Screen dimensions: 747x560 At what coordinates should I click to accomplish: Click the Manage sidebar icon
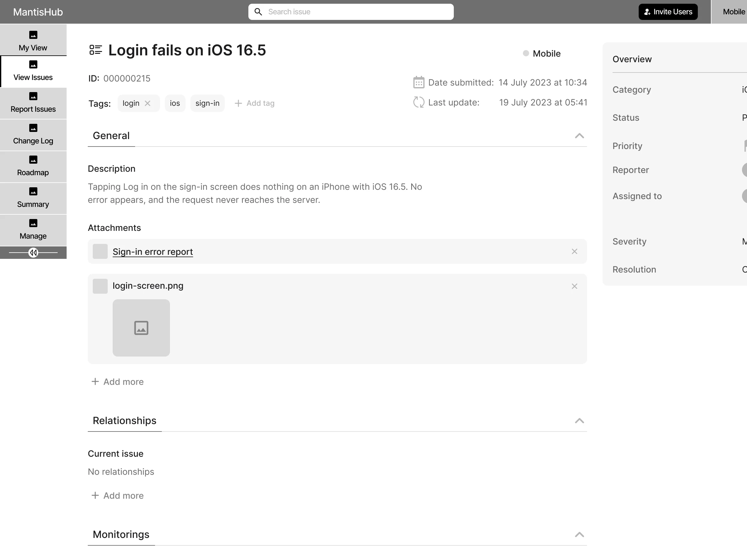[x=33, y=223]
